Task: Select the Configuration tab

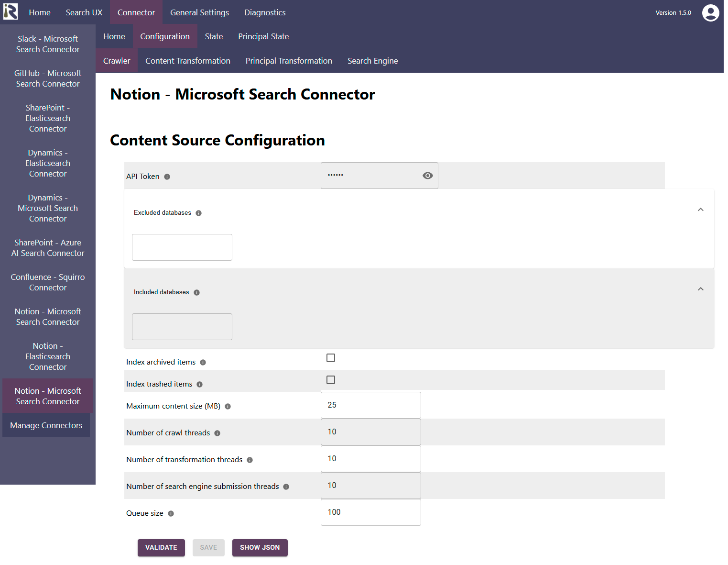Action: point(165,36)
